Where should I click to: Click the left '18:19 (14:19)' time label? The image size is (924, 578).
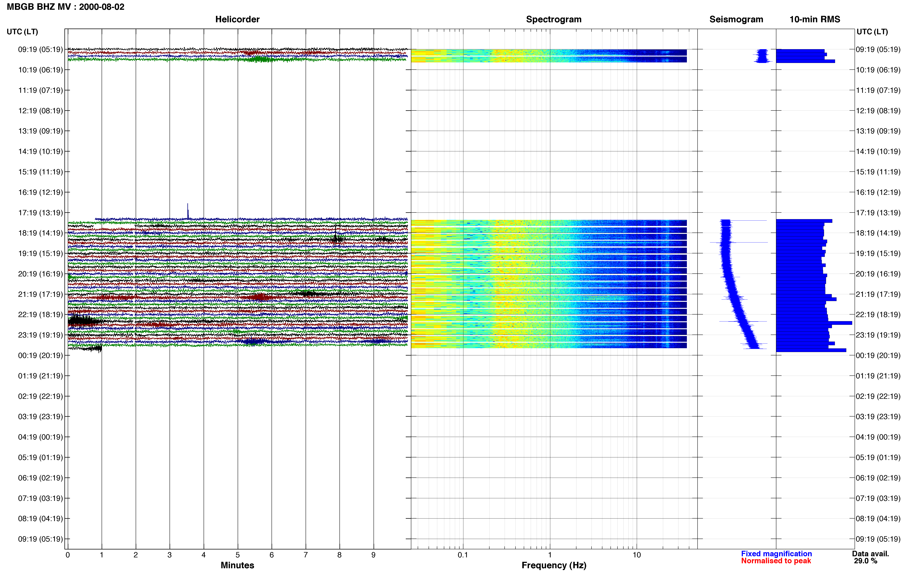(x=41, y=233)
